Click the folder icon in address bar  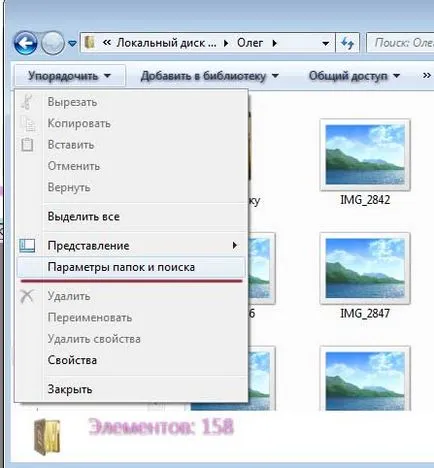(x=89, y=43)
